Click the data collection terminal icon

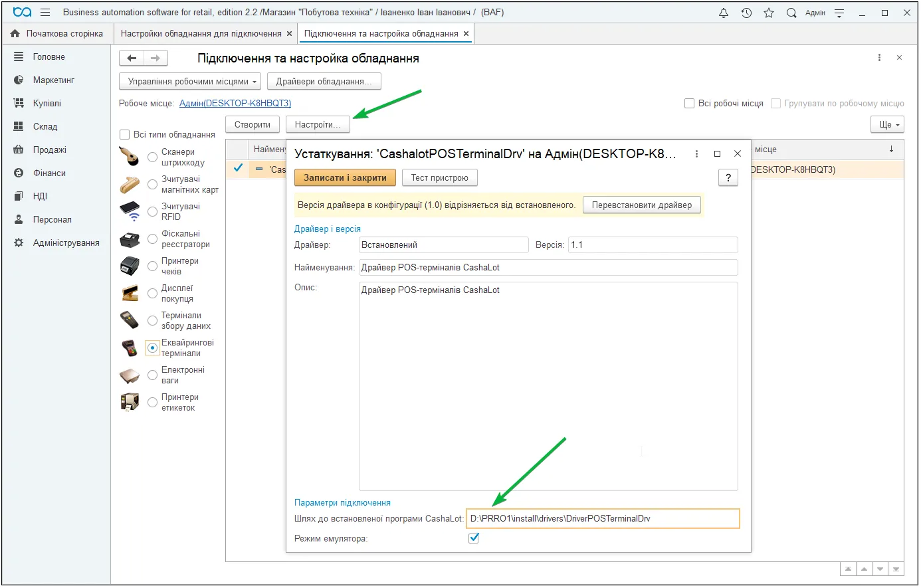coord(130,320)
